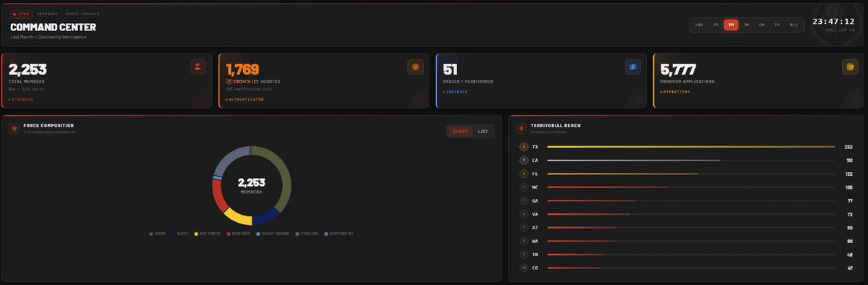This screenshot has width=868, height=285.
Task: Click the rank 1 gold badge for TX
Action: pos(524,147)
